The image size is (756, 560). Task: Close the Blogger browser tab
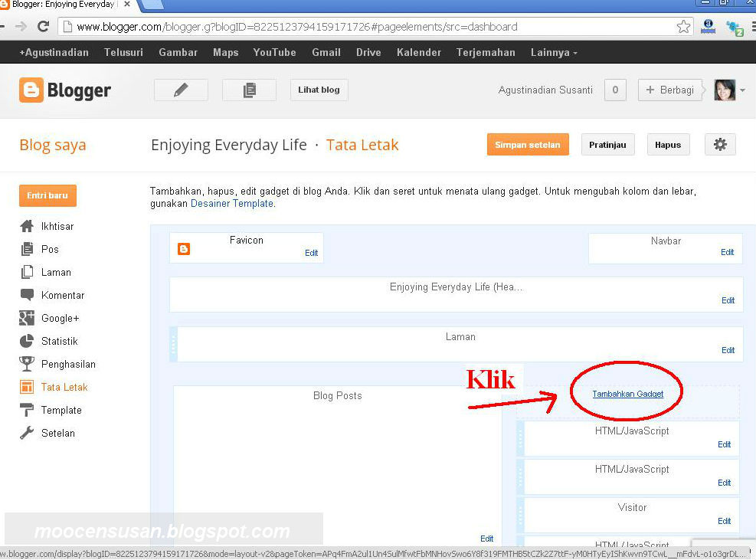pos(127,4)
